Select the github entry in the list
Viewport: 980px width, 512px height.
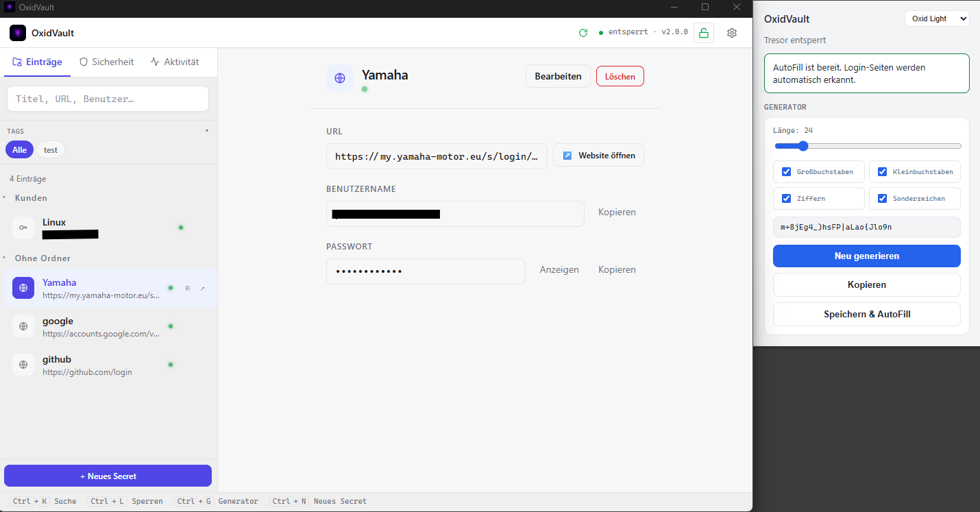pyautogui.click(x=108, y=365)
